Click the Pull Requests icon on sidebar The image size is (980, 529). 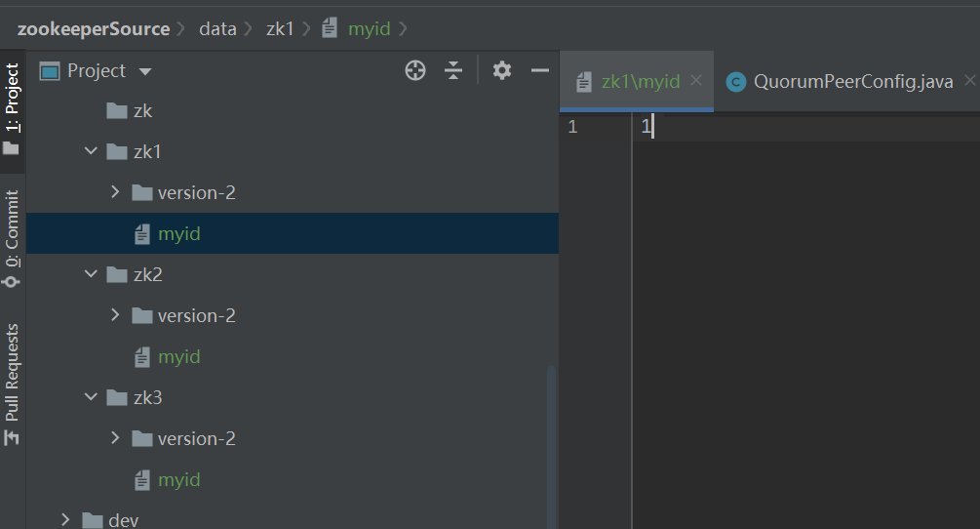click(12, 437)
